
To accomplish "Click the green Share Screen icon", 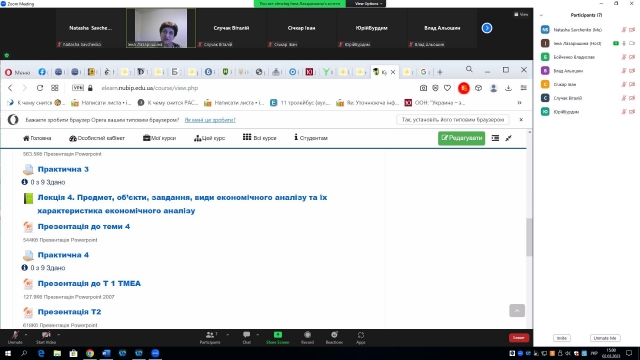I will pyautogui.click(x=278, y=335).
